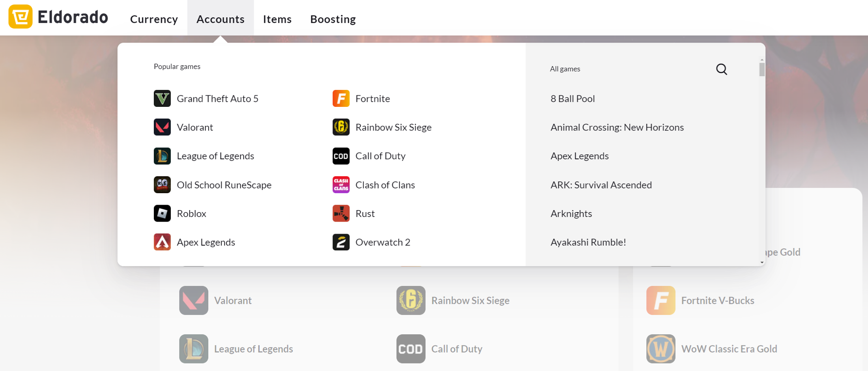Expand the Boosting menu
The image size is (868, 371).
pyautogui.click(x=333, y=19)
